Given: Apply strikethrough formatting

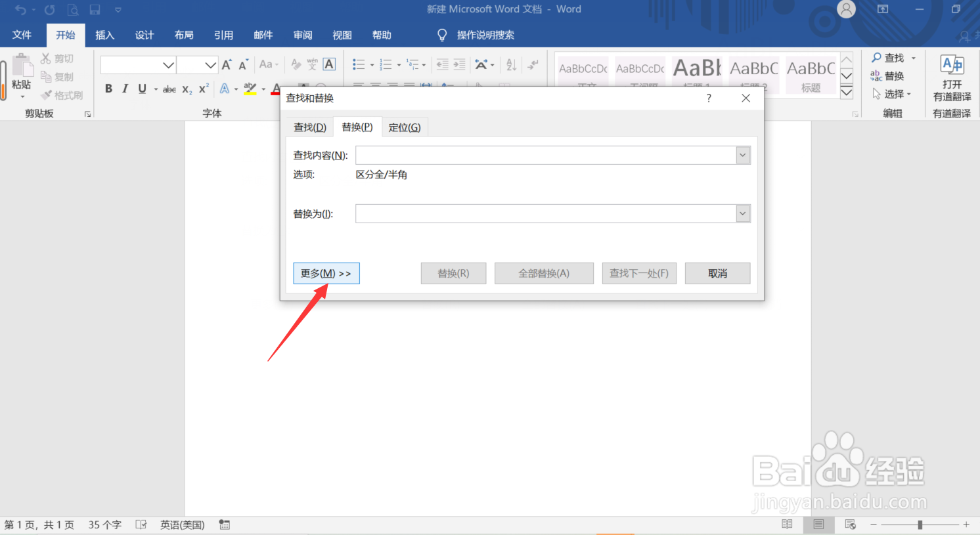Looking at the screenshot, I should (x=169, y=88).
